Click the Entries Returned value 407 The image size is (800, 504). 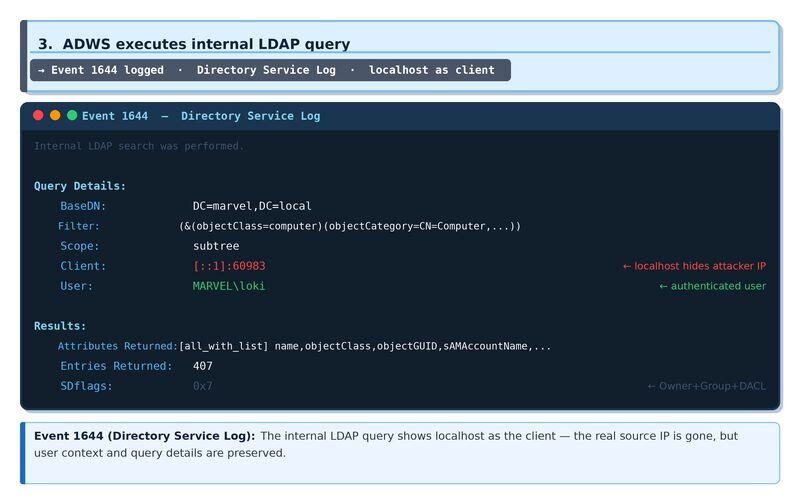pyautogui.click(x=203, y=366)
